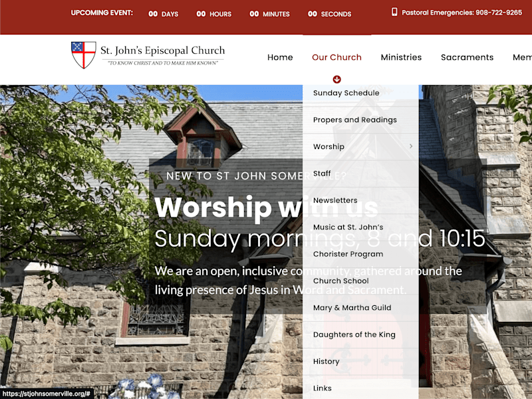
Task: Click the phone icon beside Pastoral Emergencies
Action: tap(394, 12)
